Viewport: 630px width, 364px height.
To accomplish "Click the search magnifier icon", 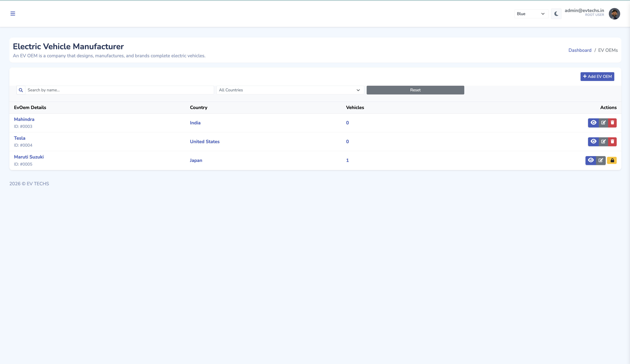I will pyautogui.click(x=21, y=90).
